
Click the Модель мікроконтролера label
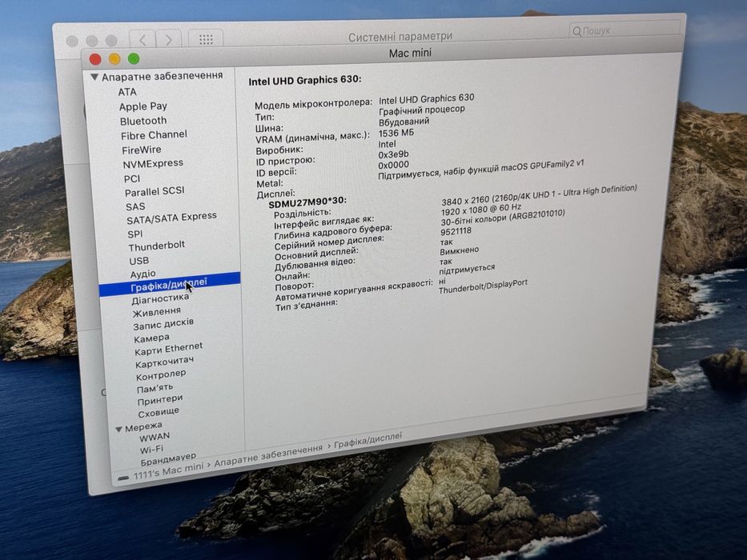(314, 104)
